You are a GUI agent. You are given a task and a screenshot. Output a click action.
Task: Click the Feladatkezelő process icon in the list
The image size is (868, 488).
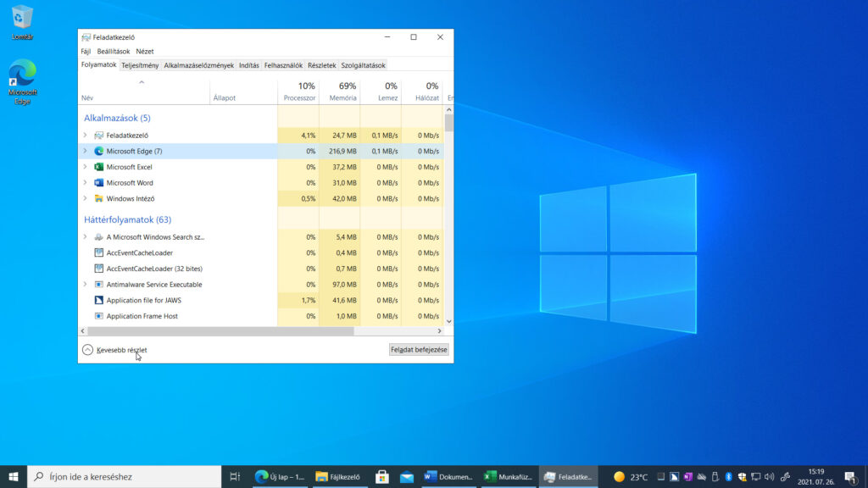click(x=98, y=135)
